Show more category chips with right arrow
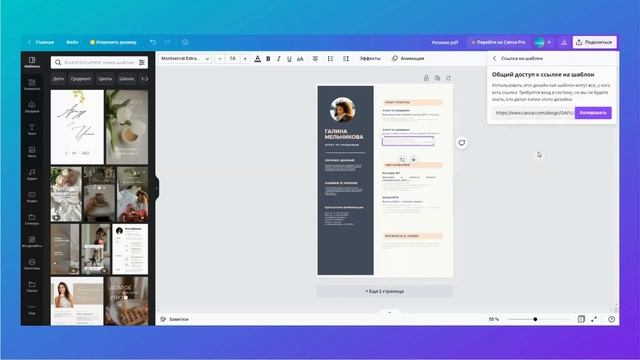The width and height of the screenshot is (640, 360). click(x=146, y=79)
